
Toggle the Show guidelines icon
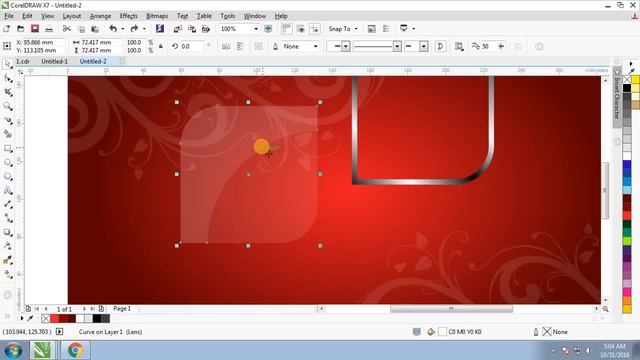click(x=315, y=29)
